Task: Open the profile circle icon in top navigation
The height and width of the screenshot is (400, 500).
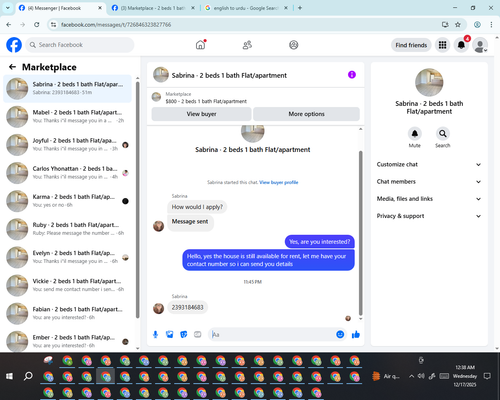Action: point(294,45)
